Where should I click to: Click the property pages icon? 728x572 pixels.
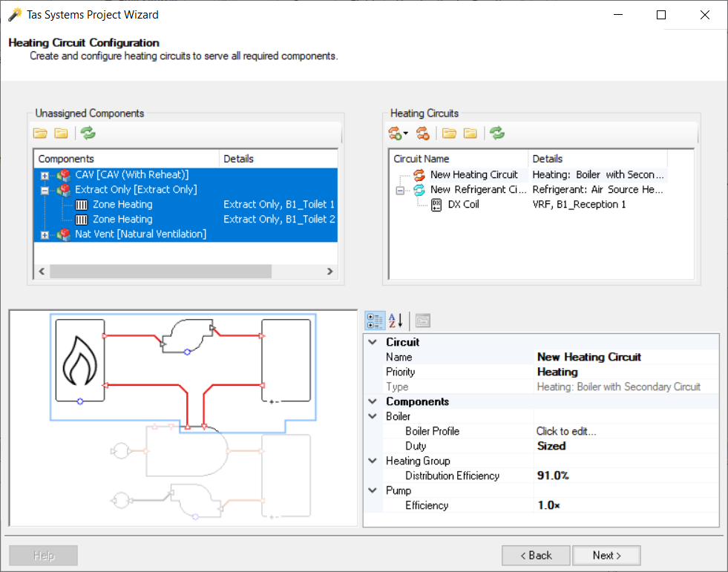tap(422, 320)
